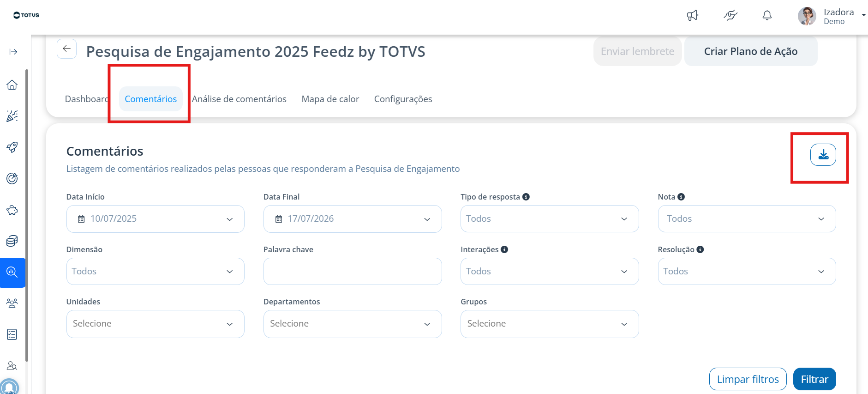
Task: Click the Filtrar button
Action: (x=814, y=379)
